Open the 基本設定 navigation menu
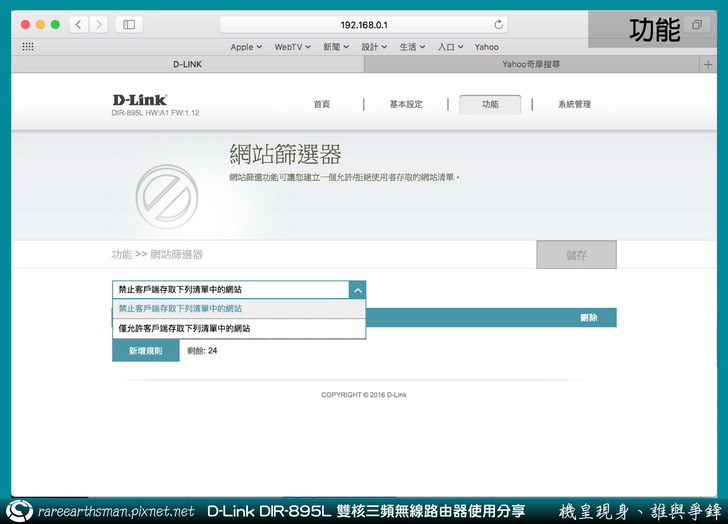This screenshot has width=728, height=524. click(406, 104)
